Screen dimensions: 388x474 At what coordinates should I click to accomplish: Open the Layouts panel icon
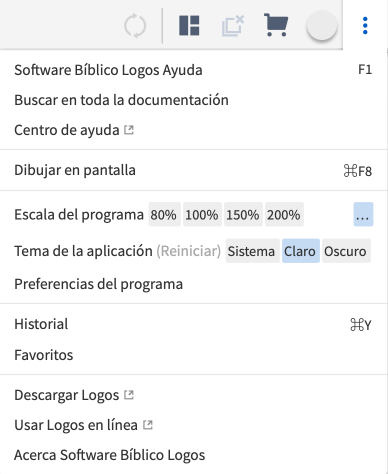pos(189,25)
